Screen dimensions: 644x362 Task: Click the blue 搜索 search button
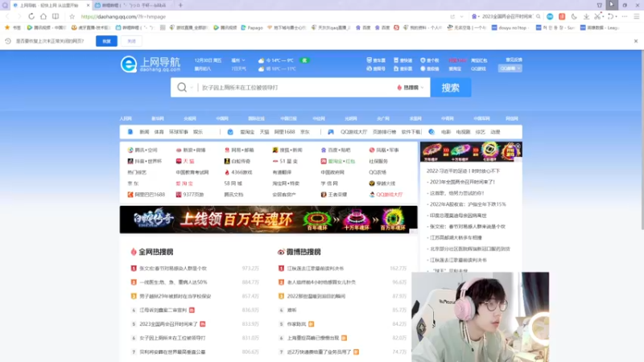[x=451, y=88]
